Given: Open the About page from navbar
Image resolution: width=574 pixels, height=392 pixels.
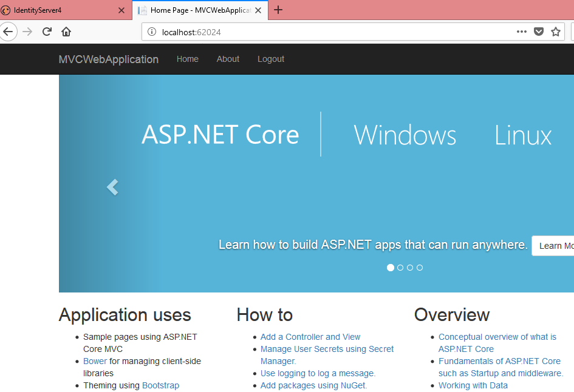Looking at the screenshot, I should [228, 59].
